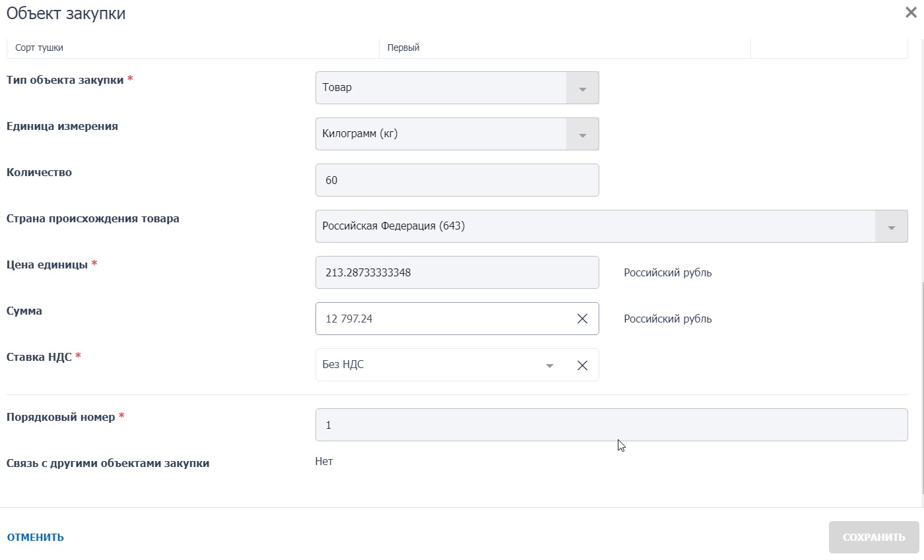Click Российский рубль next to Цена единицы
This screenshot has width=924, height=560.
[668, 272]
